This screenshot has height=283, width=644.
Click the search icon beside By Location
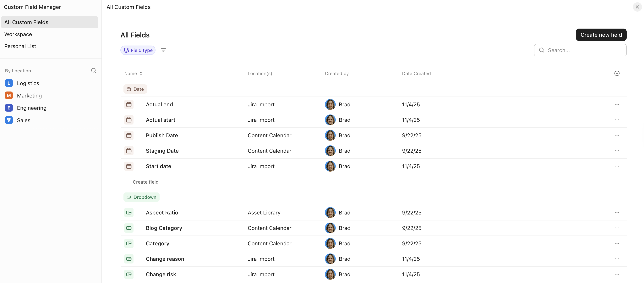(x=94, y=71)
